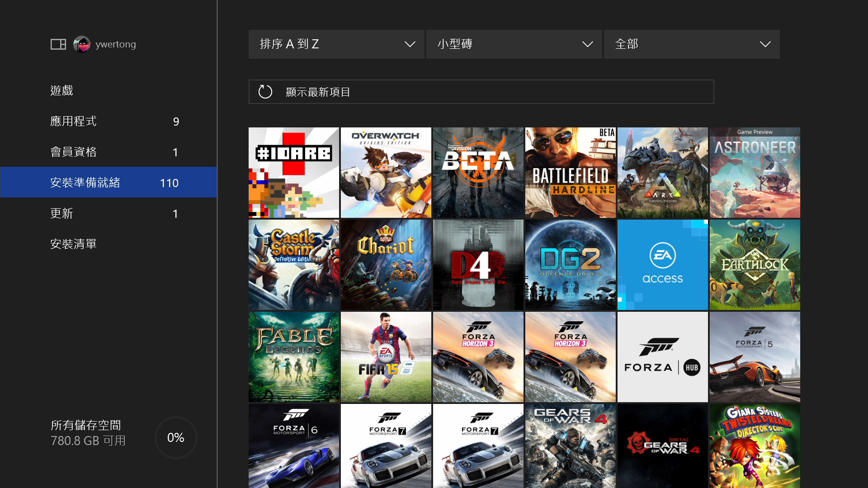Click the 0% storage usage ring

[x=175, y=437]
